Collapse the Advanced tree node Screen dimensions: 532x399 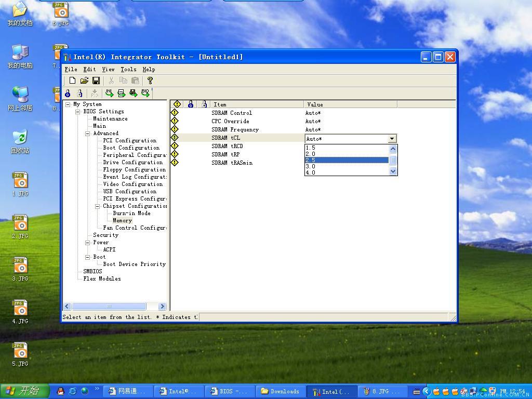(x=87, y=134)
